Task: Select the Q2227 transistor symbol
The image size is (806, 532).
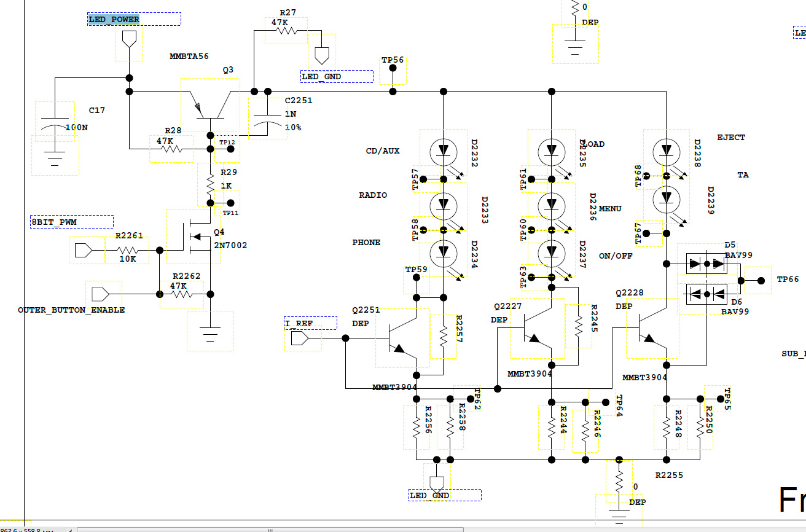Action: tap(537, 329)
